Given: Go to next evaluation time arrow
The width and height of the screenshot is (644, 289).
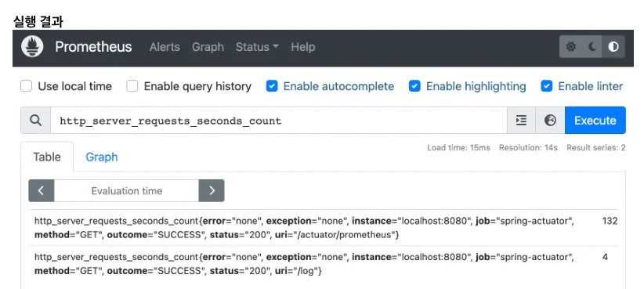Looking at the screenshot, I should (212, 190).
